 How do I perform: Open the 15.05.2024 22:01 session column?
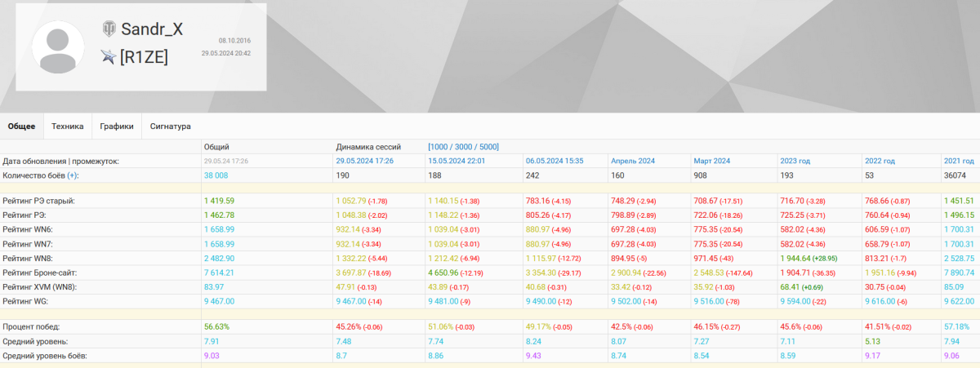457,162
